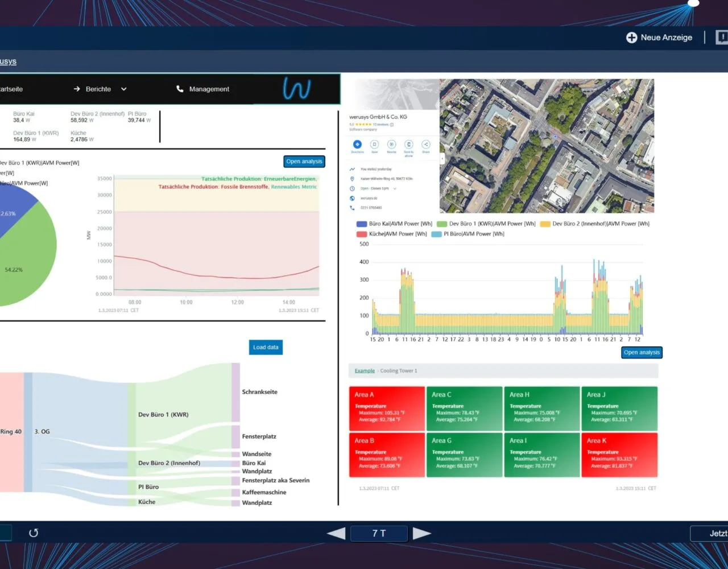Viewport: 728px width, 569px height.
Task: Click the Neue Anzeige control at top right
Action: point(659,37)
